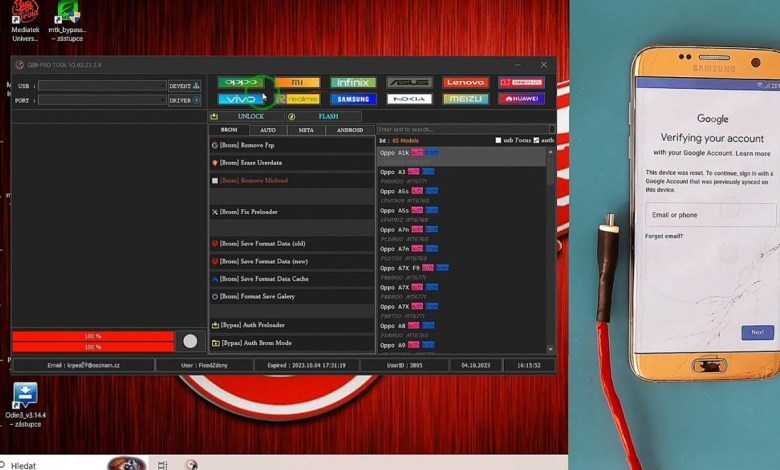Tap Forgot email? link on phone

tap(664, 236)
